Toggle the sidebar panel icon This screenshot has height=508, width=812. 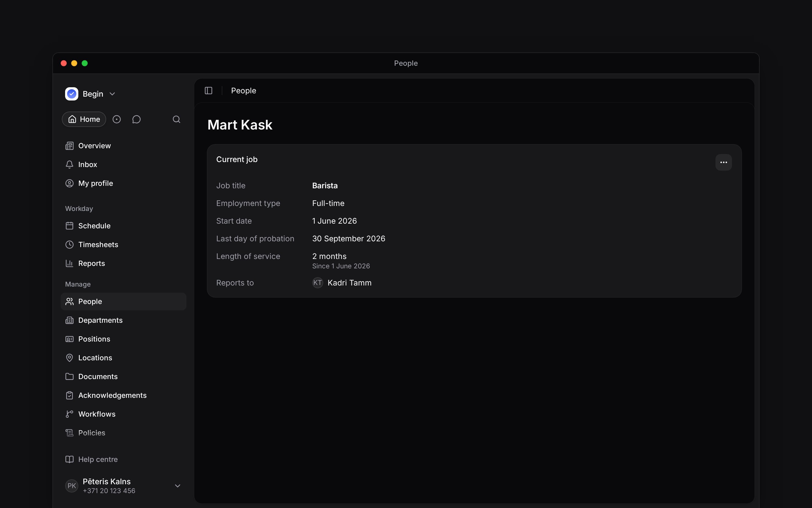208,91
